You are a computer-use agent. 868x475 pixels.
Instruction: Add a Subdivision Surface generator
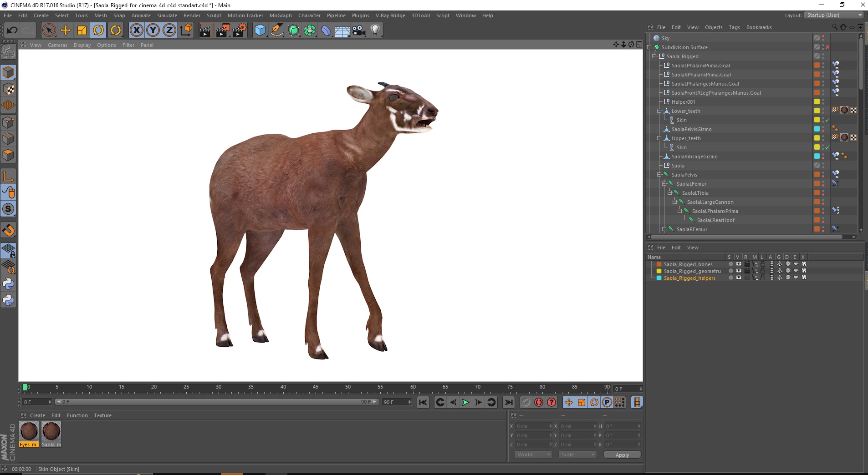coord(293,30)
